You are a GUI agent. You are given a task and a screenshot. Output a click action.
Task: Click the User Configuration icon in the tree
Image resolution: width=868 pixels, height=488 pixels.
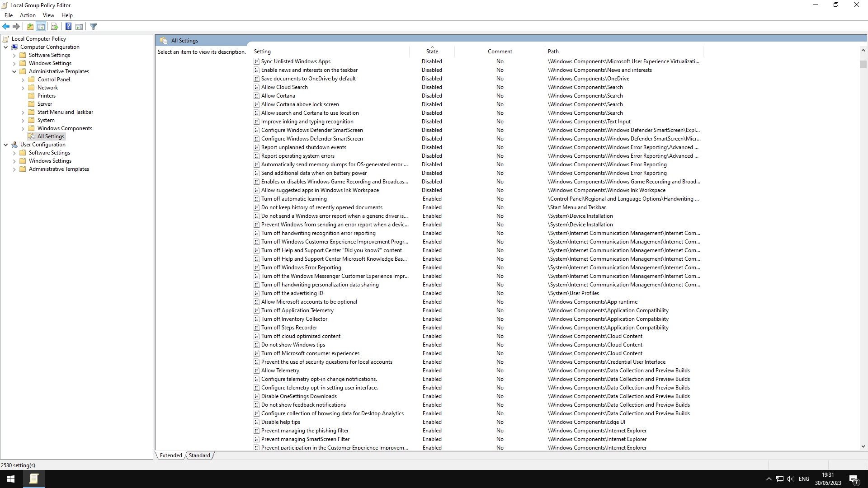pos(14,145)
